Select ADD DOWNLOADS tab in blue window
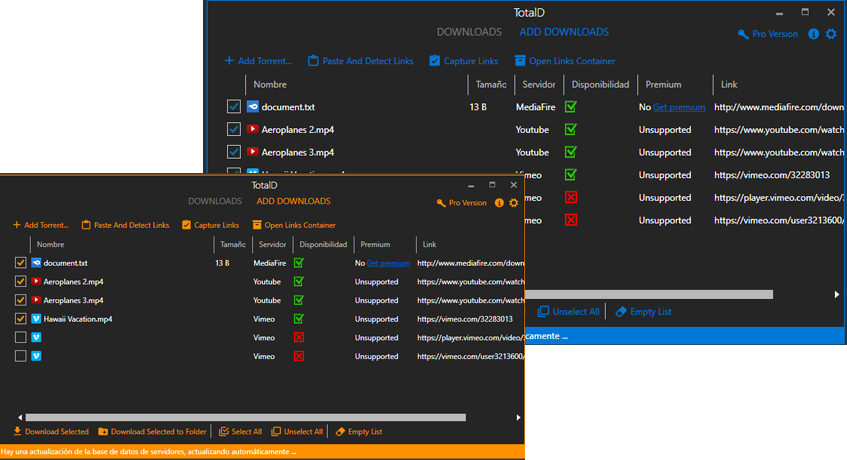Screen dimensions: 847x460 (x=564, y=32)
